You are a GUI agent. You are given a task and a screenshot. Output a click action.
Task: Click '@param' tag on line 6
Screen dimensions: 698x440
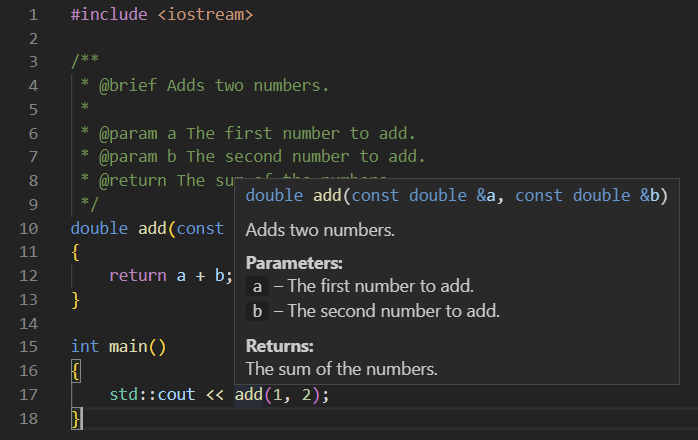click(x=128, y=134)
